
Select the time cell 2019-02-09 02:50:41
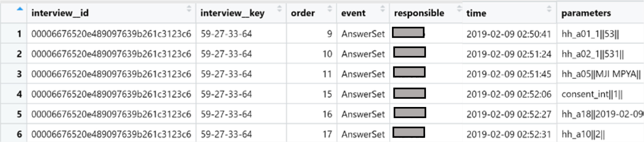[509, 34]
